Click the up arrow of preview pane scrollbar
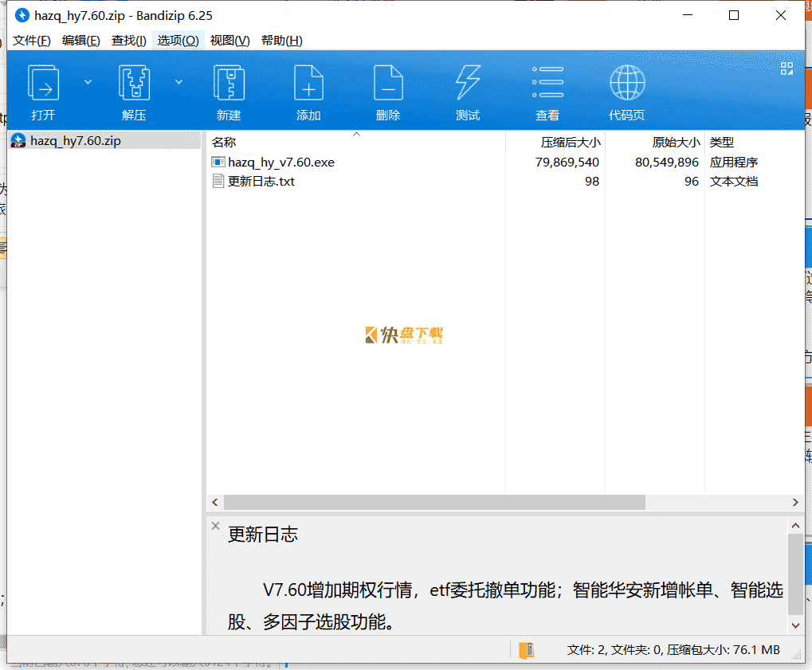This screenshot has width=812, height=670. (x=795, y=526)
